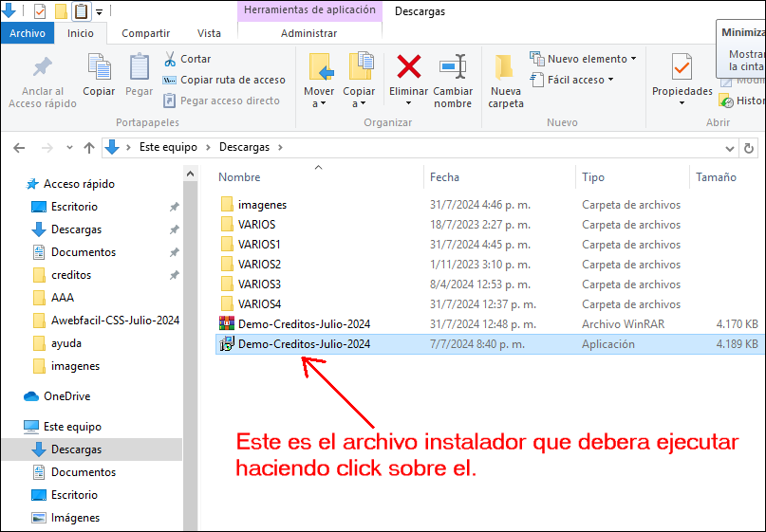This screenshot has height=532, width=766.
Task: Click the Pegar paste icon
Action: (x=140, y=68)
